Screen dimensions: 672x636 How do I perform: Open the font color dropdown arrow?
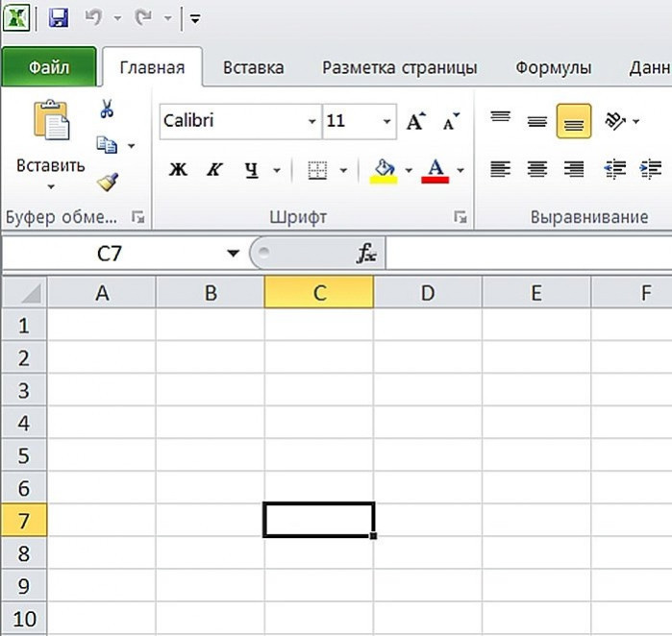[x=460, y=170]
